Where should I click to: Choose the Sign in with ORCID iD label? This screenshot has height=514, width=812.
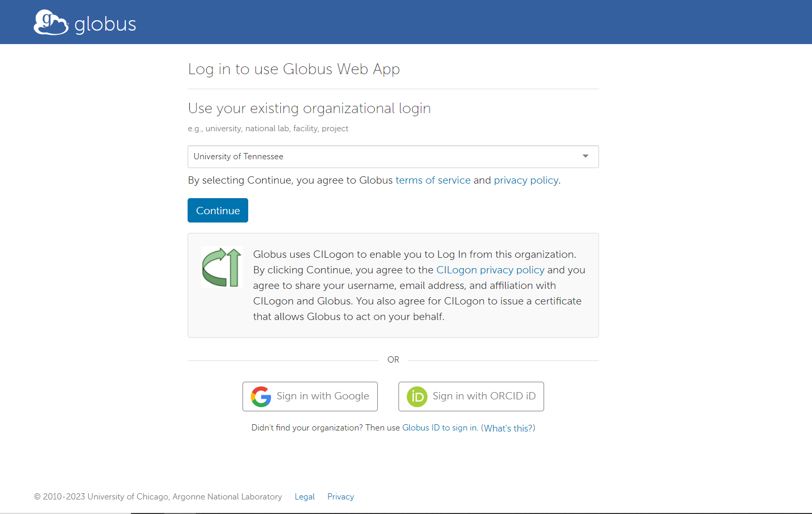483,396
